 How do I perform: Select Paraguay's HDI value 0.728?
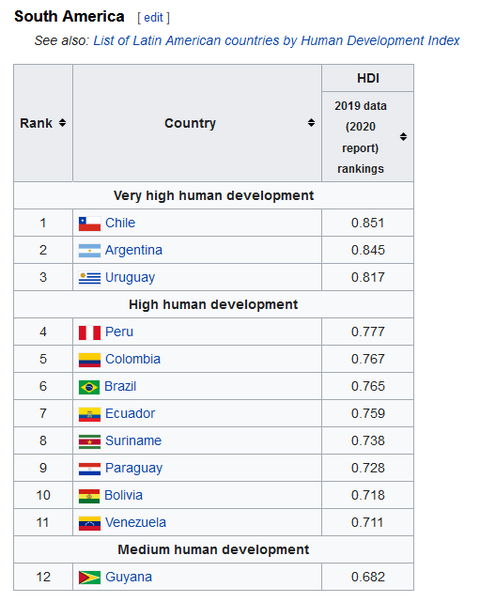tap(368, 468)
